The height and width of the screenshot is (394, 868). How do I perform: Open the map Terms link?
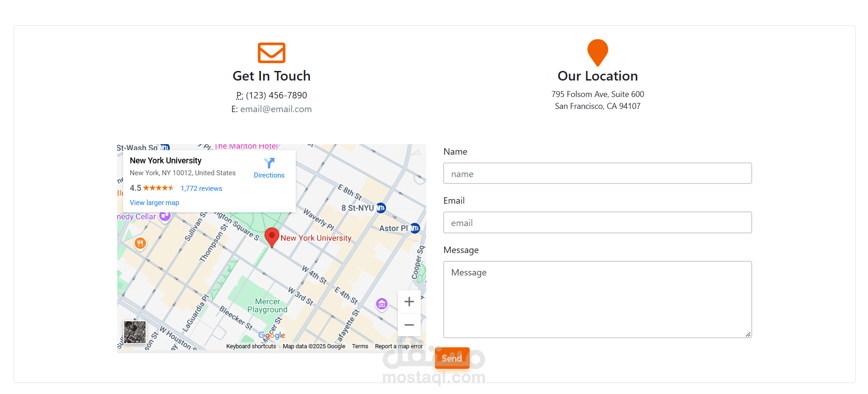point(360,346)
